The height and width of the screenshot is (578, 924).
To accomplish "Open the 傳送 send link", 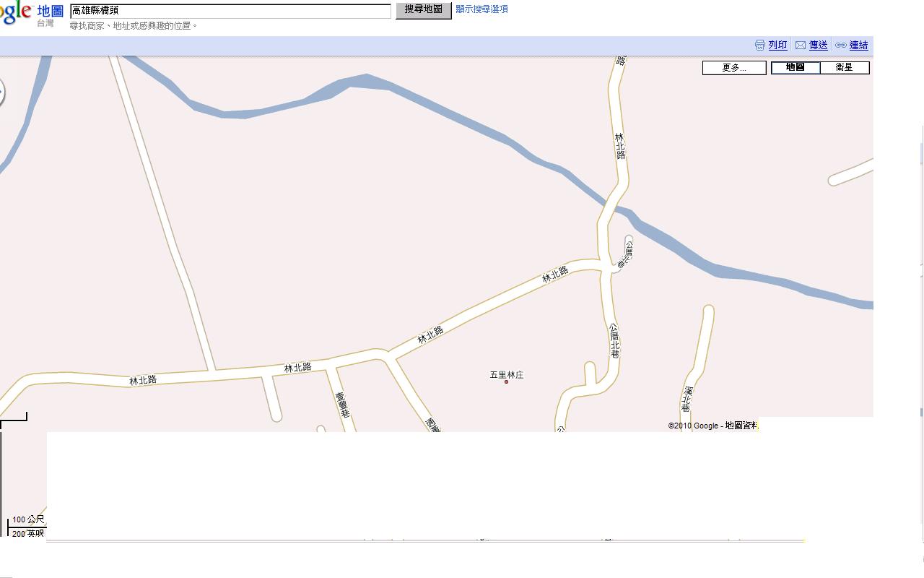I will (818, 46).
